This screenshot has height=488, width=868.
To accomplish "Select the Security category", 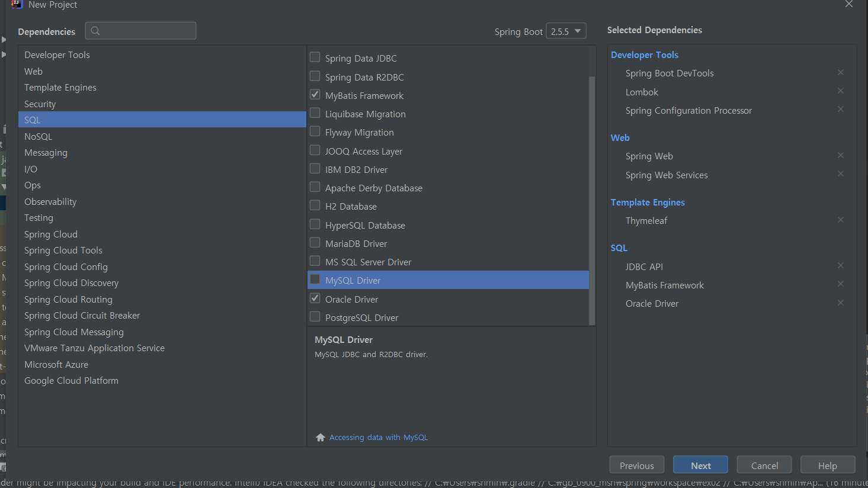I will [x=162, y=104].
